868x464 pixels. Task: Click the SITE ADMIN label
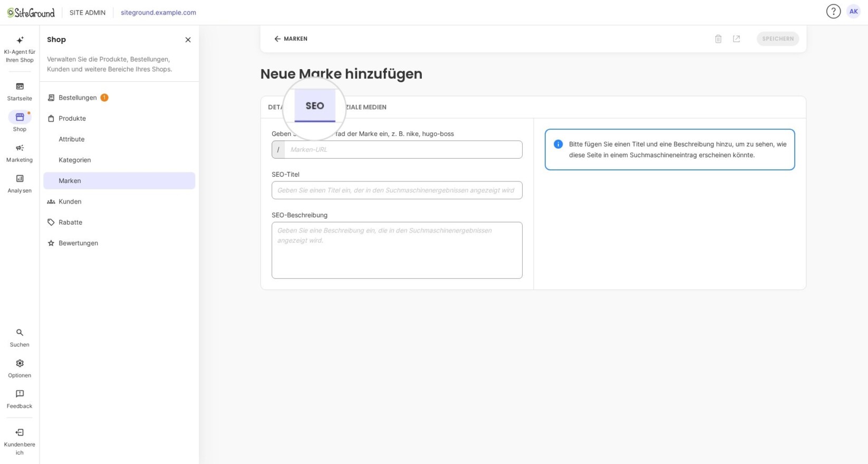(88, 13)
